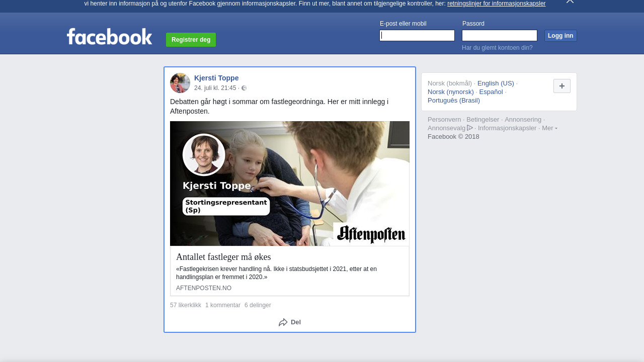This screenshot has height=362, width=644.
Task: Open the Personvern footer link
Action: tap(444, 120)
